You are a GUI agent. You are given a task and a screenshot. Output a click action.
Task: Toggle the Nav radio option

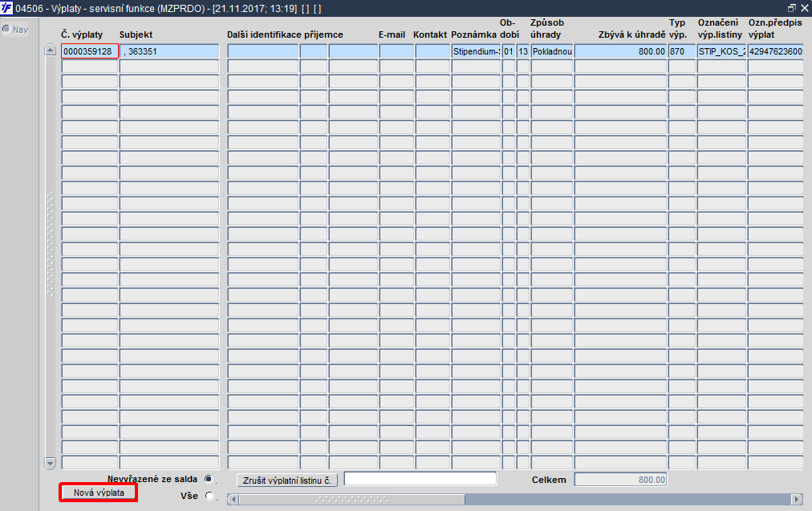(x=6, y=29)
